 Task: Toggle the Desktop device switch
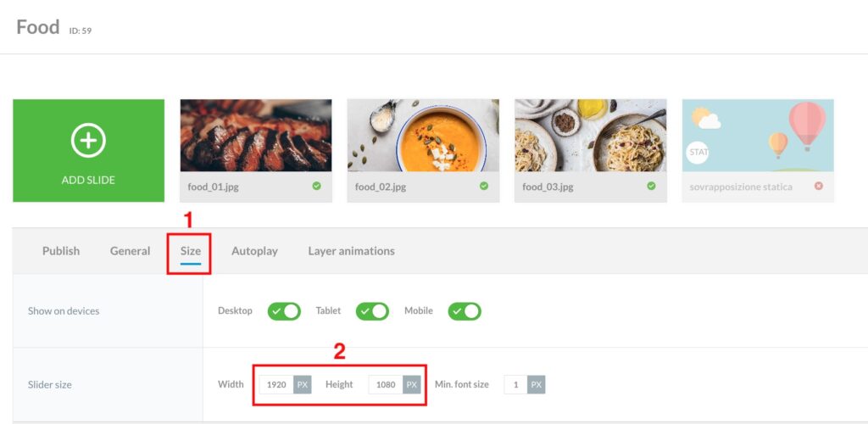(284, 311)
